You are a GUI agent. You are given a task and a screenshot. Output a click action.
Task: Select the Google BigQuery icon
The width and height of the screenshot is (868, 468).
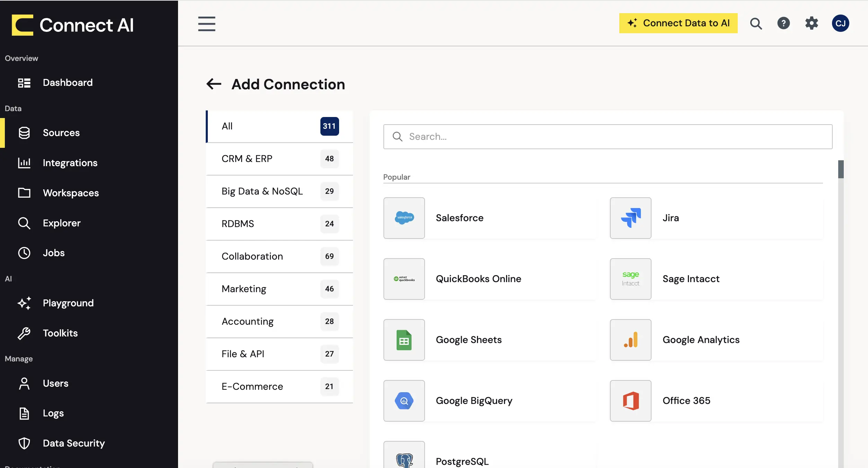pyautogui.click(x=404, y=400)
